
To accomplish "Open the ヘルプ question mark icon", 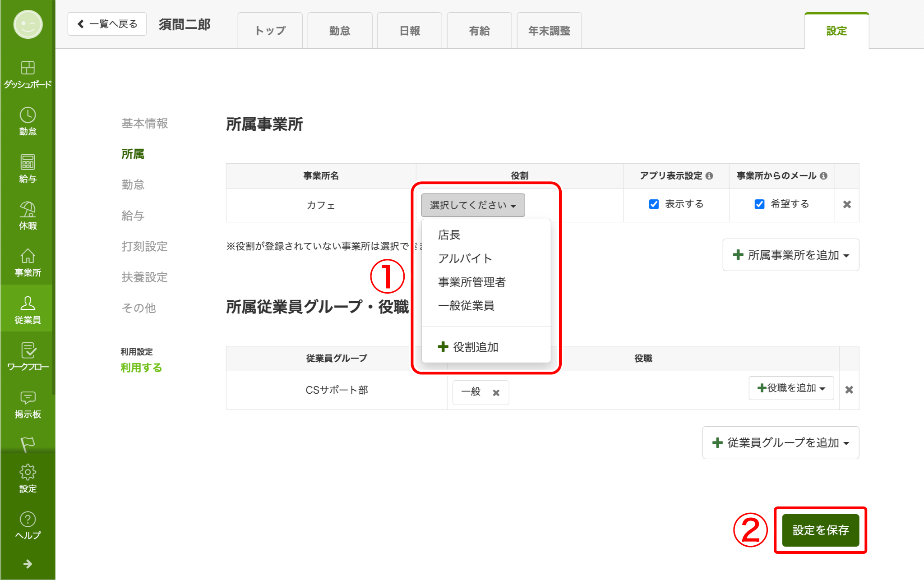I will click(28, 525).
